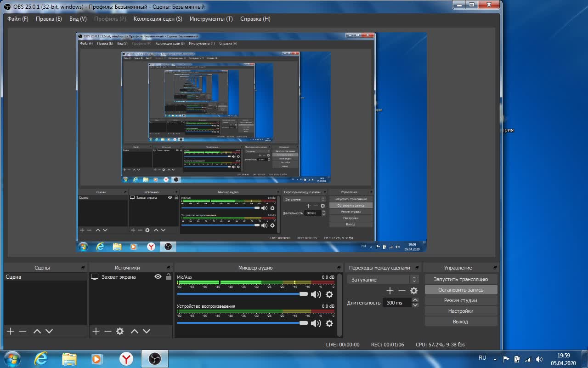
Task: Open Вид (V) menu
Action: [78, 19]
